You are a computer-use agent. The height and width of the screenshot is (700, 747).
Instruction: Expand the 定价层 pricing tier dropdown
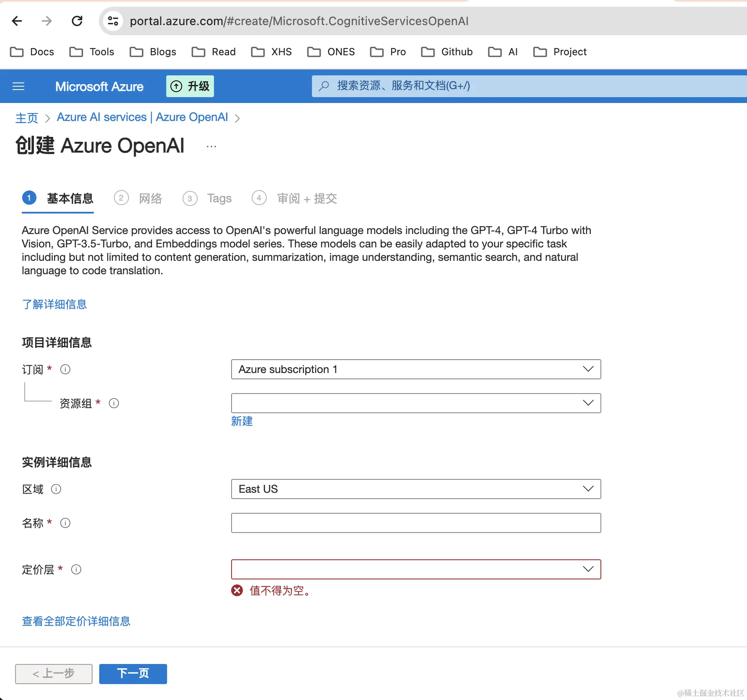(x=416, y=569)
